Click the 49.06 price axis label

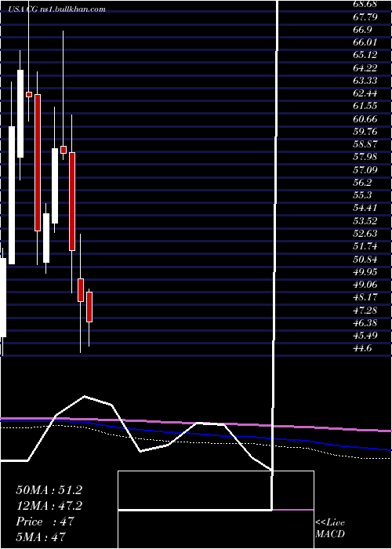(x=365, y=285)
